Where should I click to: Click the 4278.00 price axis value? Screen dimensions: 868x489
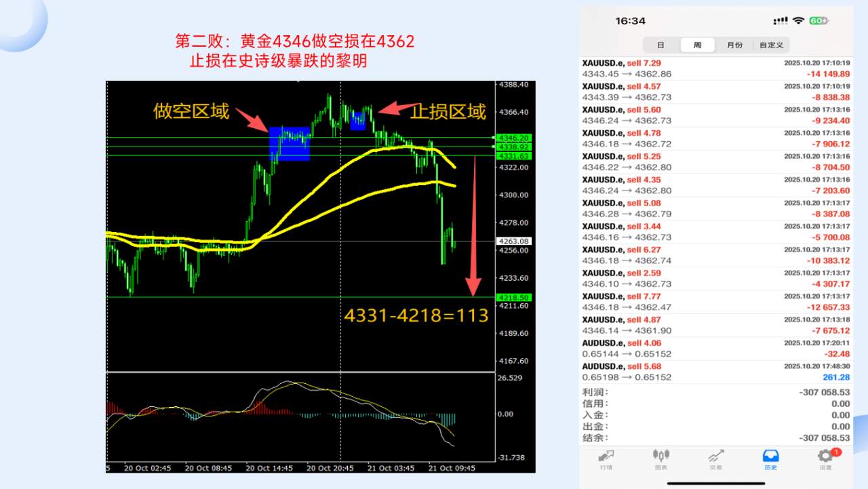click(513, 222)
